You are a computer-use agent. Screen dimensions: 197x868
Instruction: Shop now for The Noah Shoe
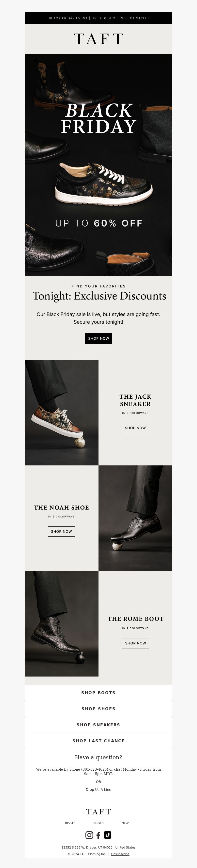[61, 531]
